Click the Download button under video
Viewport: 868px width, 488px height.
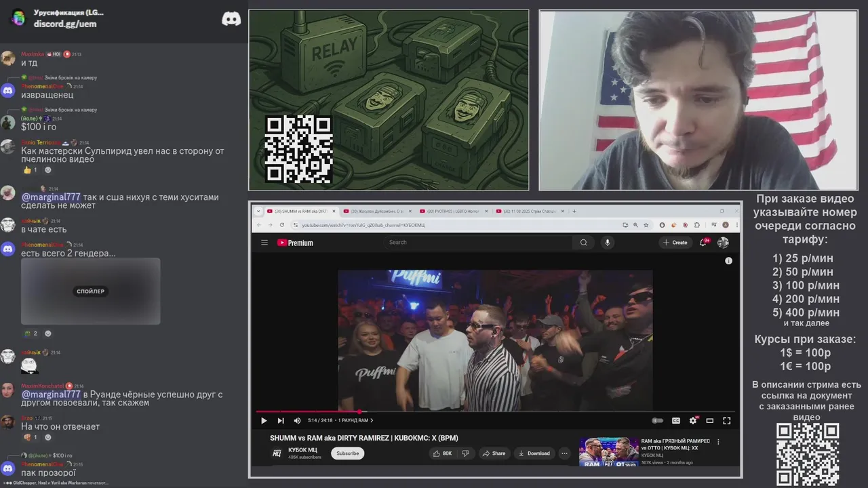534,453
